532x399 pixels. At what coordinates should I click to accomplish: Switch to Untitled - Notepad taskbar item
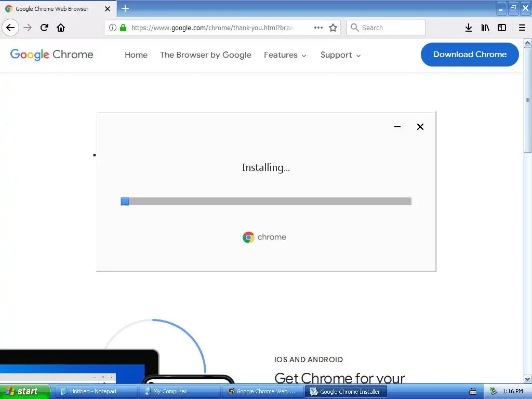(96, 392)
